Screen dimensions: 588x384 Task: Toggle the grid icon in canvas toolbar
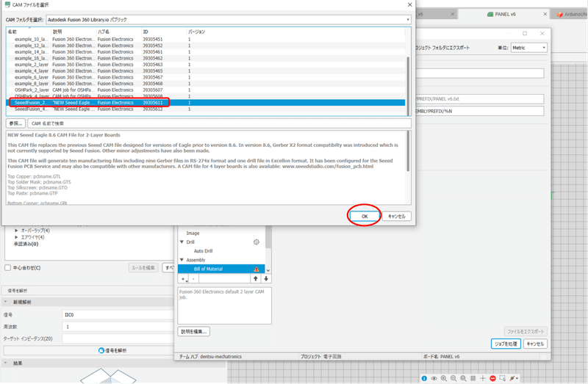click(x=473, y=378)
